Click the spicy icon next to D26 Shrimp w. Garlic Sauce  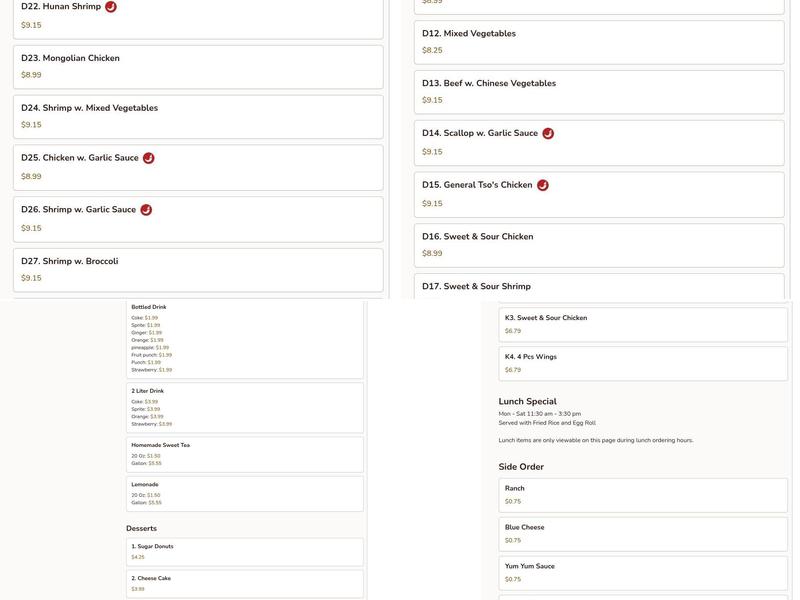146,210
